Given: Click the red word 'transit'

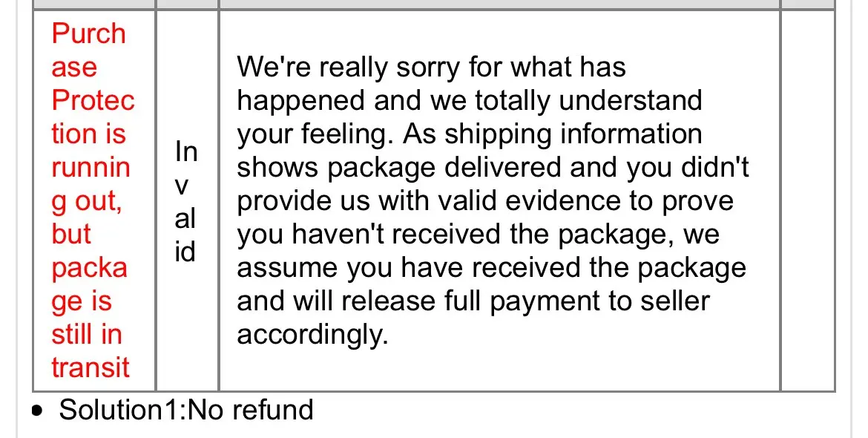Looking at the screenshot, I should pyautogui.click(x=91, y=367).
